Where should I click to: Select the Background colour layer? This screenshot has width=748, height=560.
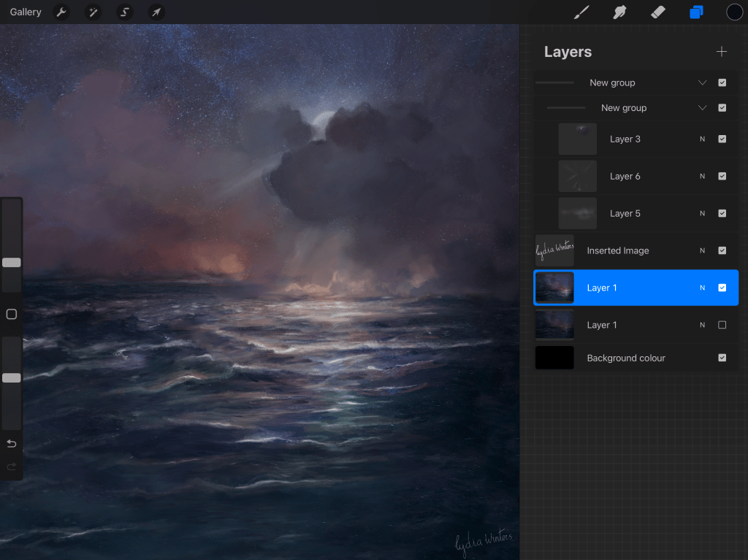[x=625, y=358]
